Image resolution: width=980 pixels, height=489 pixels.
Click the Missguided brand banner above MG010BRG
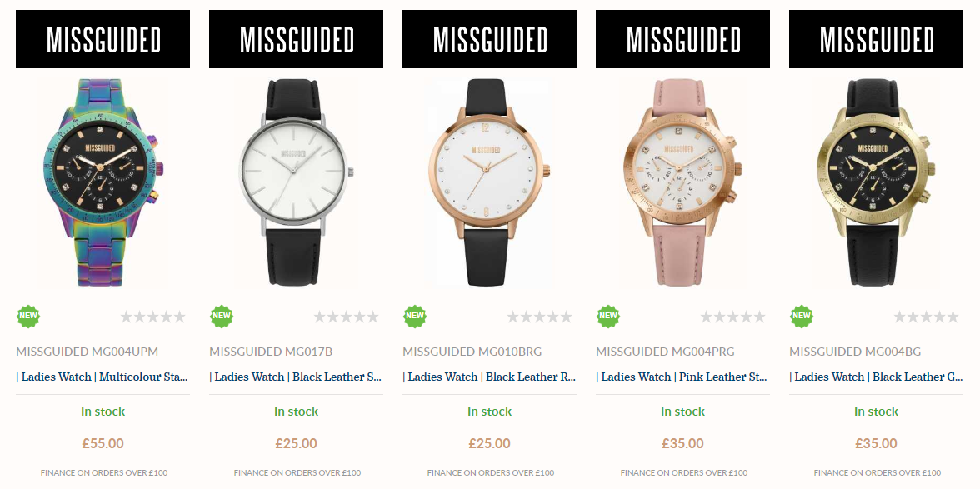point(489,38)
